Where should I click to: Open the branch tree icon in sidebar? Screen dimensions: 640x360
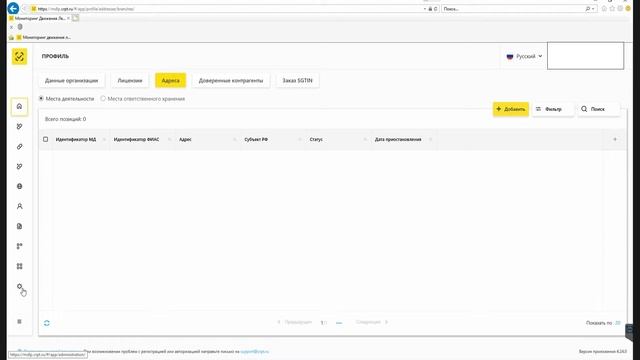[19, 246]
